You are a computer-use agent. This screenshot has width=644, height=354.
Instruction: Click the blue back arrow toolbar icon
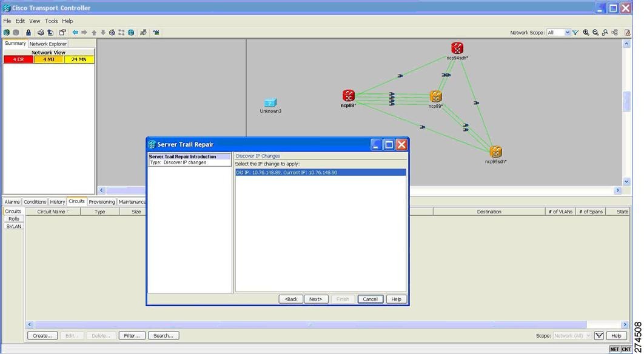[75, 33]
